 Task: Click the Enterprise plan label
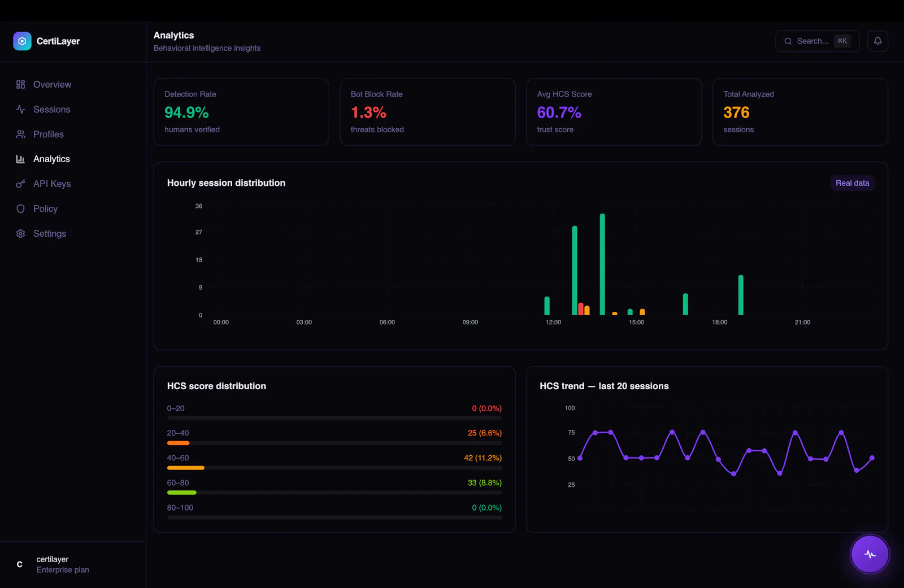pos(63,570)
